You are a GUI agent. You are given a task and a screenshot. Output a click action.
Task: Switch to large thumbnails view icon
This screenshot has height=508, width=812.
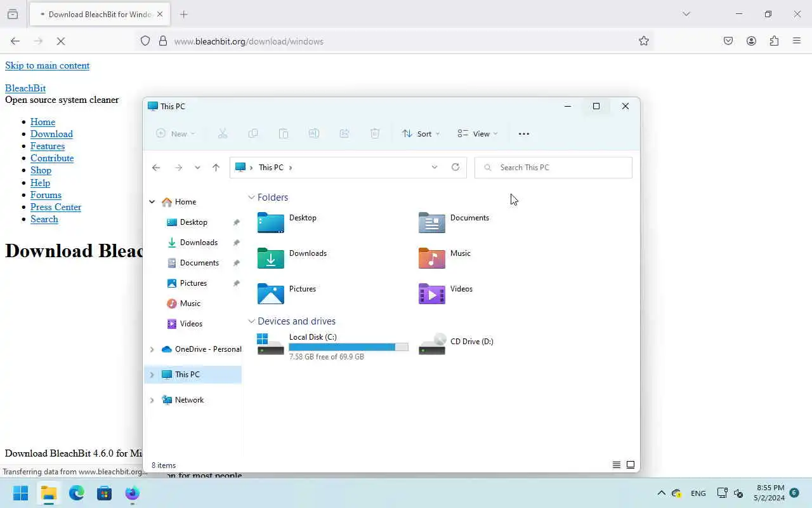[x=631, y=465]
